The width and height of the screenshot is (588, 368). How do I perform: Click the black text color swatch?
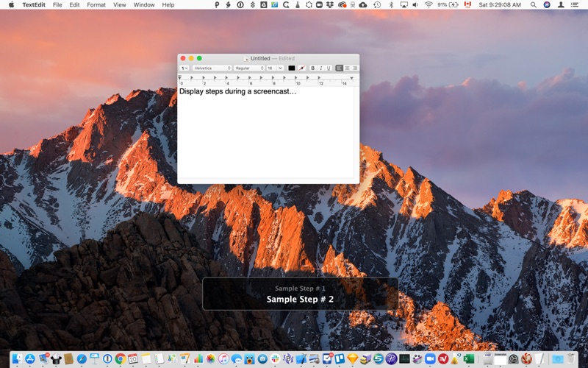click(x=292, y=68)
